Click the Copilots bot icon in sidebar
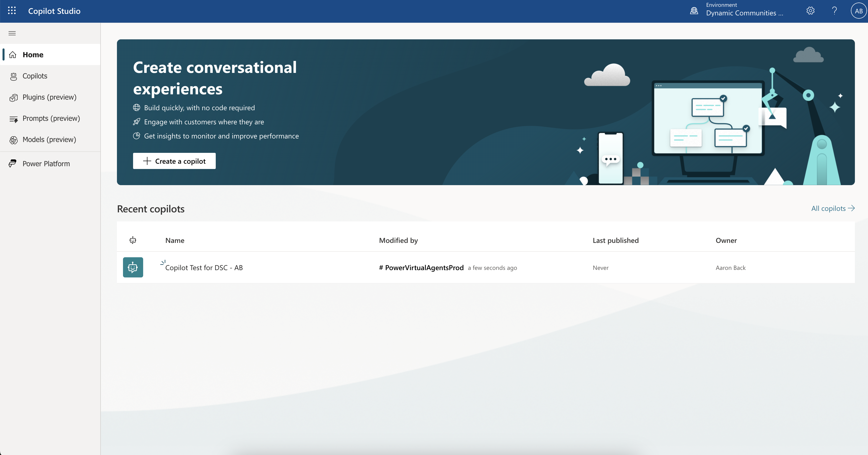The height and width of the screenshot is (455, 868). 13,76
